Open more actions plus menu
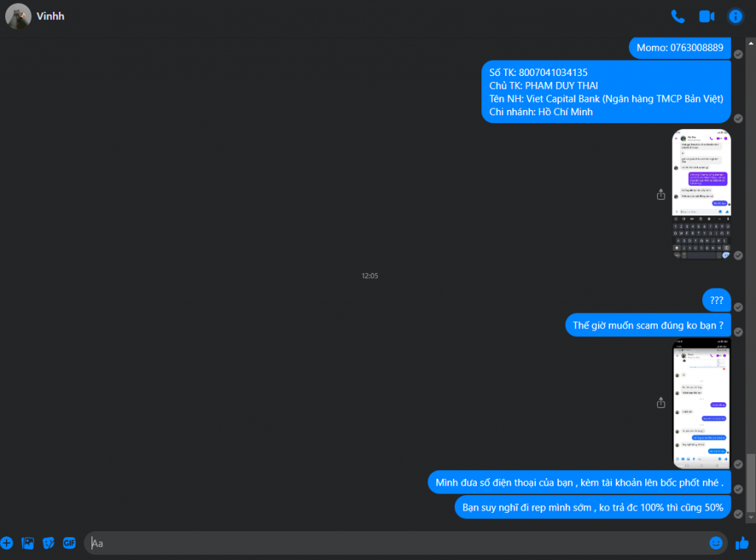Image resolution: width=756 pixels, height=560 pixels. (x=7, y=543)
